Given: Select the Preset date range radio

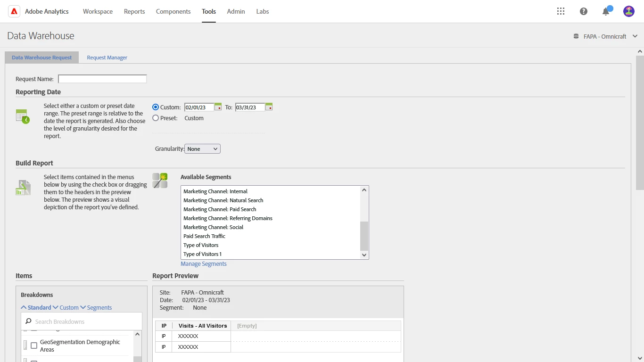Looking at the screenshot, I should click(156, 118).
